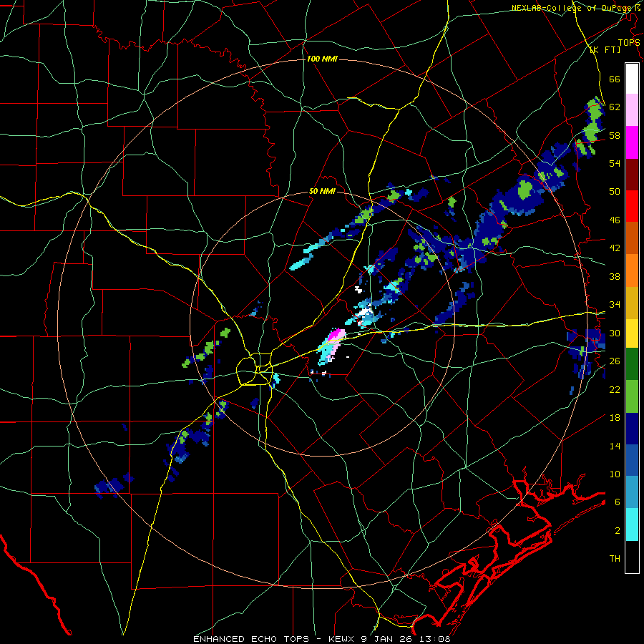
Task: Select the gold legend swatch
Action: (632, 303)
